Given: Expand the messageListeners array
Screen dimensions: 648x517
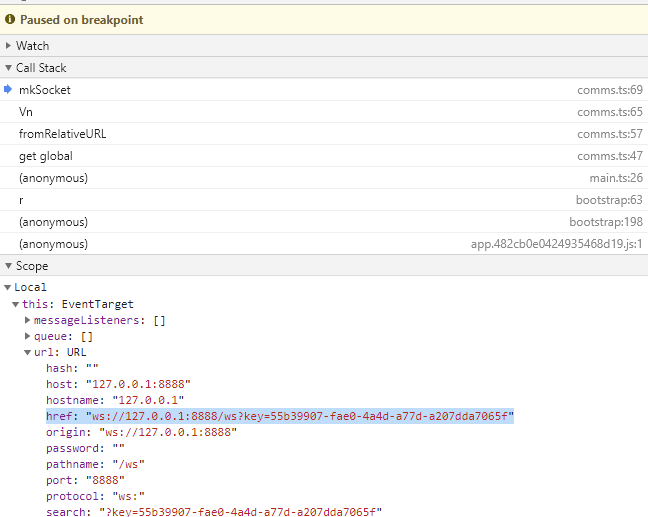Looking at the screenshot, I should pyautogui.click(x=27, y=320).
